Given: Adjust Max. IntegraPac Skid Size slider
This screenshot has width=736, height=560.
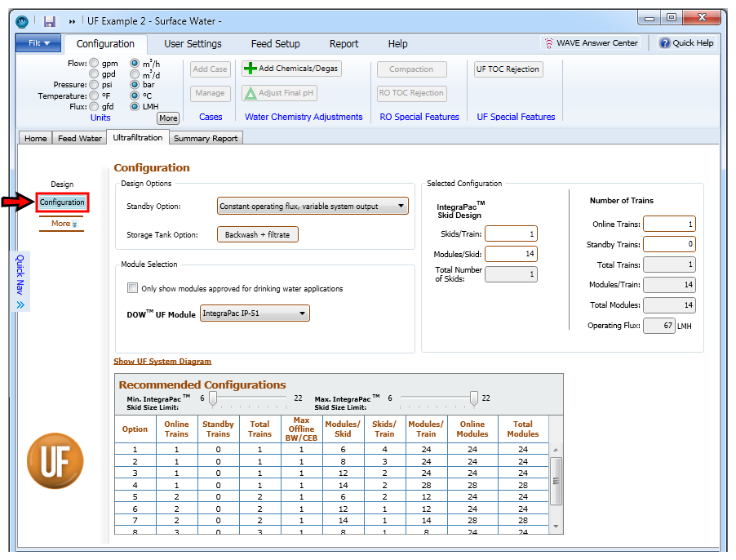Looking at the screenshot, I should 473,398.
